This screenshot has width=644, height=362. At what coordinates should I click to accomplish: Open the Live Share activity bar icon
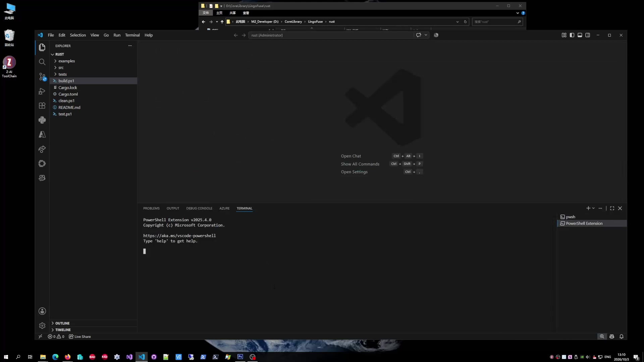pos(42,149)
